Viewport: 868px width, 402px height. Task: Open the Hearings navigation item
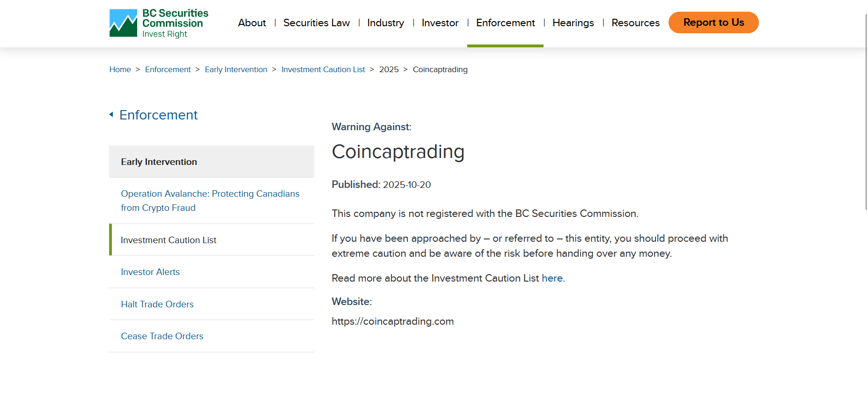(573, 22)
